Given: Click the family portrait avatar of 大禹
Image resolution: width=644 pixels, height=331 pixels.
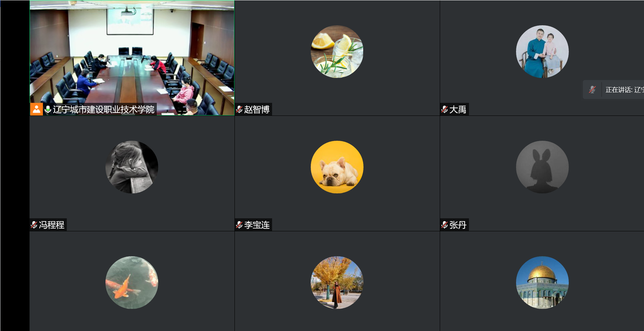Looking at the screenshot, I should [542, 52].
